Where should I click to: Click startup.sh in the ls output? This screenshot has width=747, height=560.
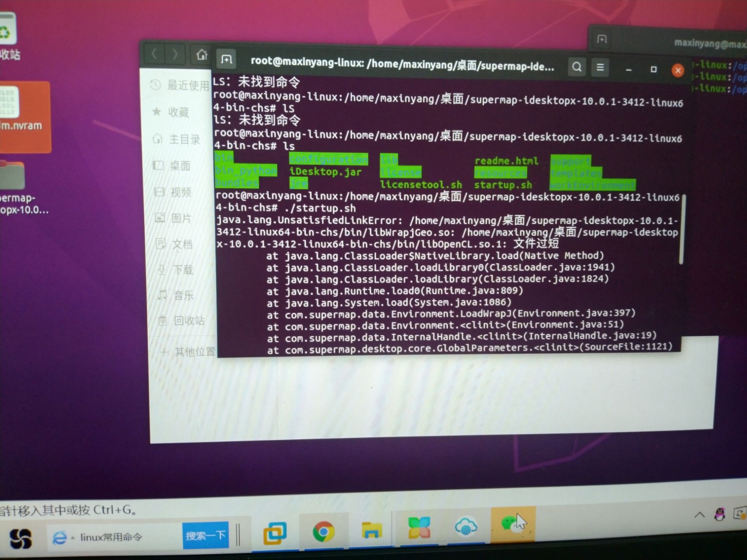503,184
